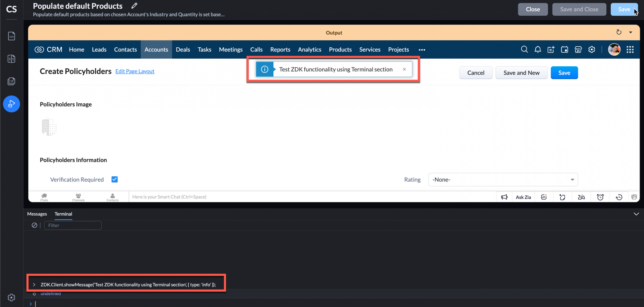This screenshot has height=307, width=644.
Task: Clear the terminal using the clear icon
Action: tap(34, 225)
